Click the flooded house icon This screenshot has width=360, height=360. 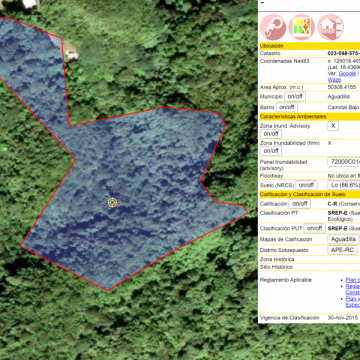[331, 27]
